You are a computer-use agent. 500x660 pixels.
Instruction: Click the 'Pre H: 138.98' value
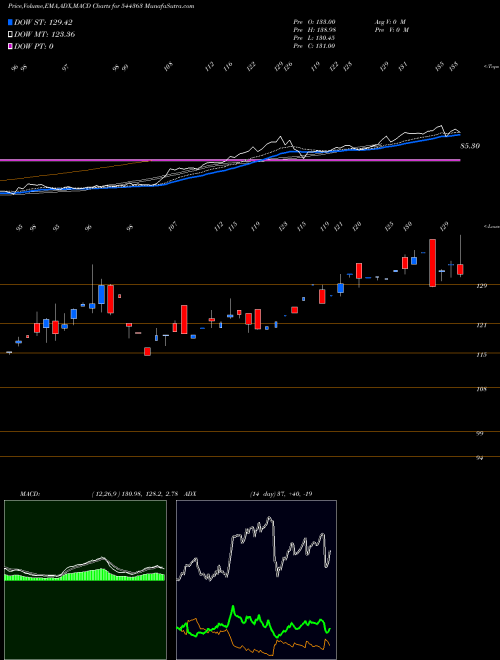coord(314,30)
